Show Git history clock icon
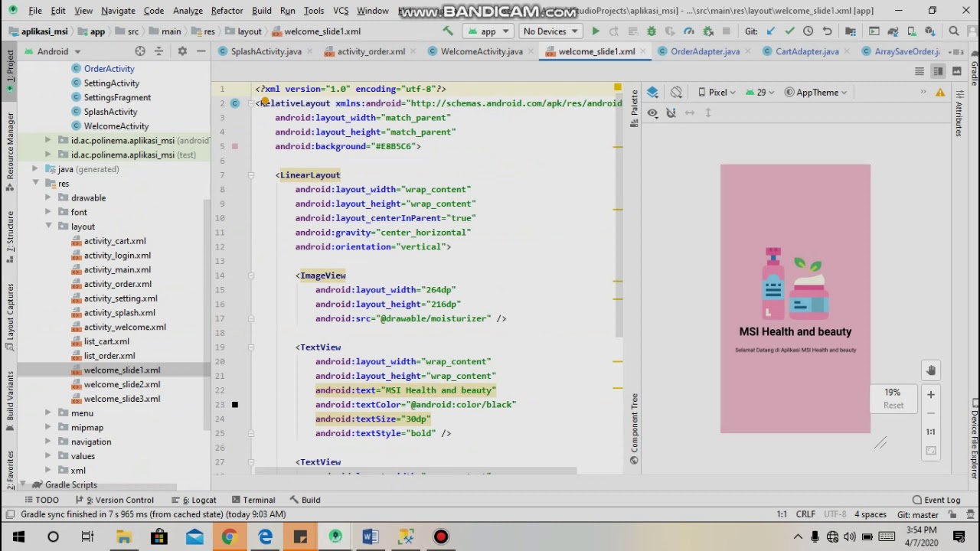The width and height of the screenshot is (980, 551). click(x=808, y=31)
